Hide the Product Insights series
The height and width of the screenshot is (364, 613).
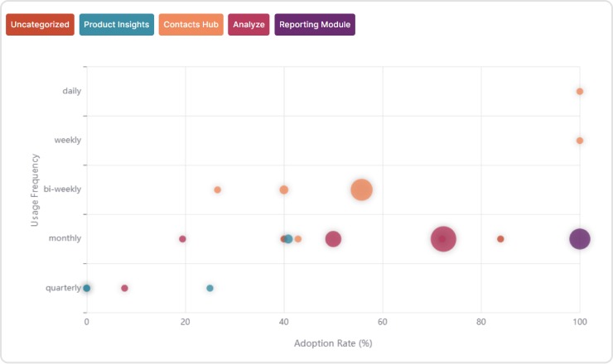[x=117, y=25]
